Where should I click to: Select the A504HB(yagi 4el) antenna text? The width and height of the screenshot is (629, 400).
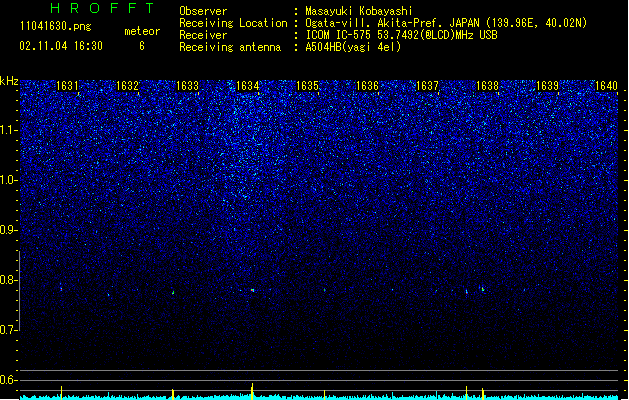point(353,47)
